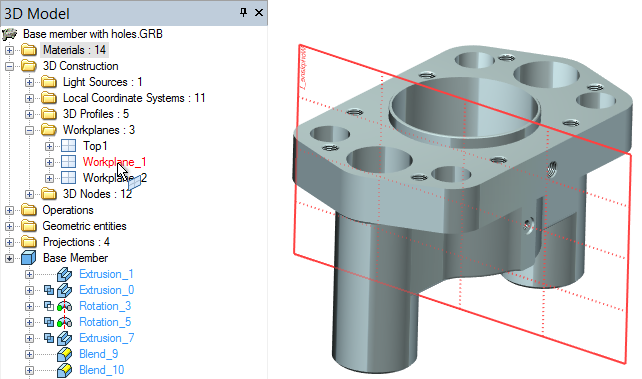Collapse the Workplanes : 3 node
The width and height of the screenshot is (642, 379).
point(29,130)
